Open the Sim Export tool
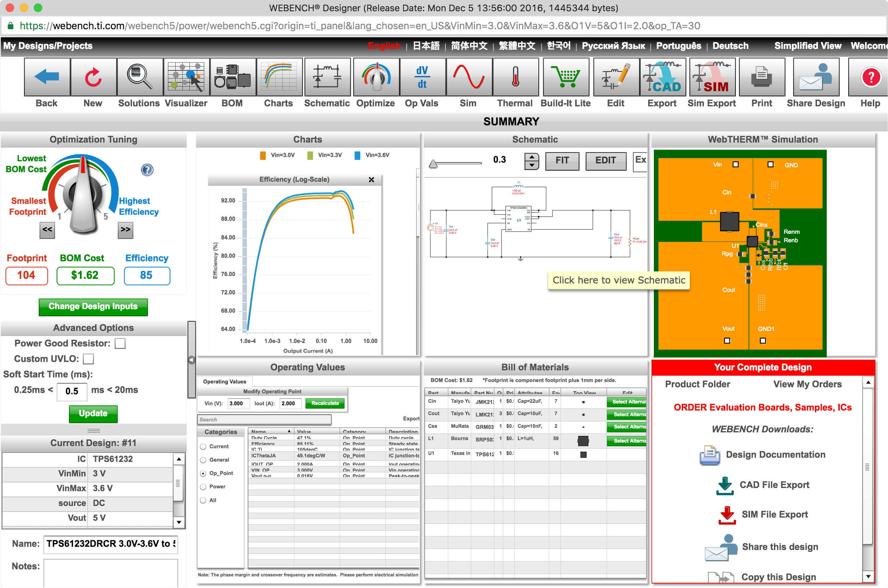Viewport: 888px width, 588px height. (712, 77)
